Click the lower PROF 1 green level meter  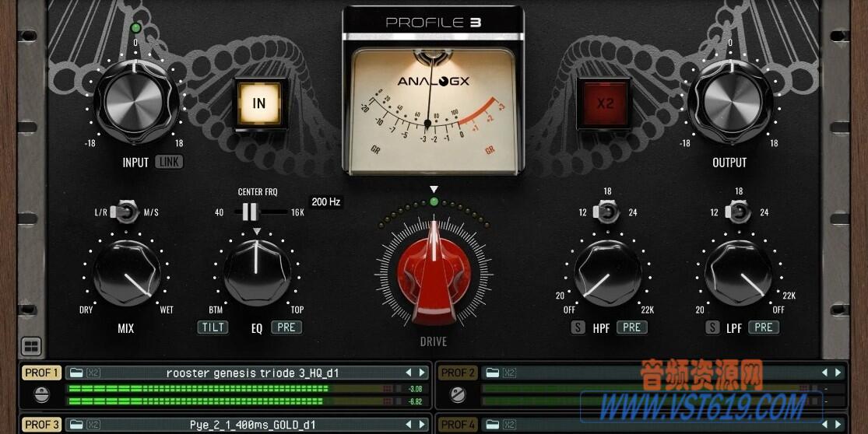click(230, 401)
